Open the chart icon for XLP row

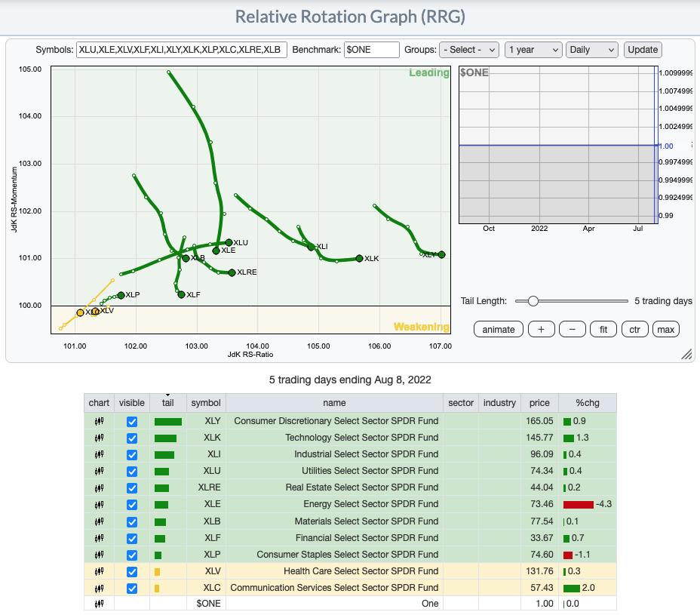[99, 555]
